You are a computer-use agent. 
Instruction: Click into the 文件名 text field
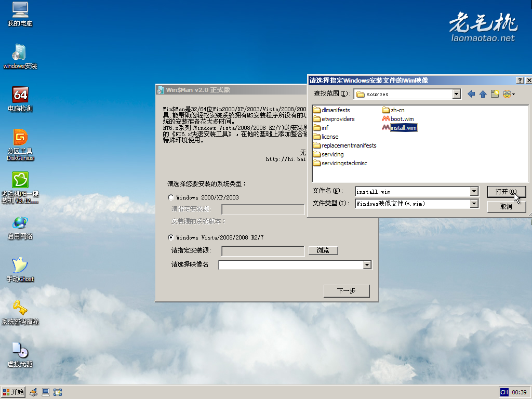click(x=413, y=192)
